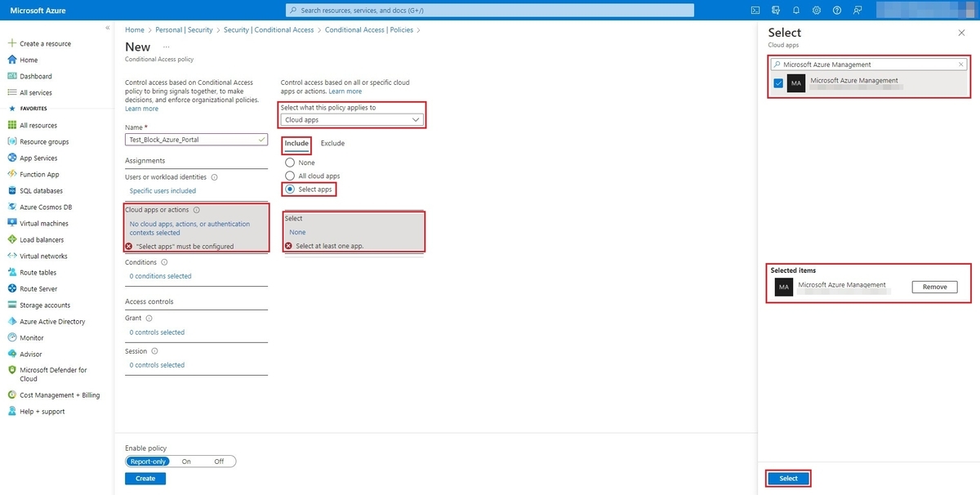Open Route Server in sidebar

pos(38,288)
